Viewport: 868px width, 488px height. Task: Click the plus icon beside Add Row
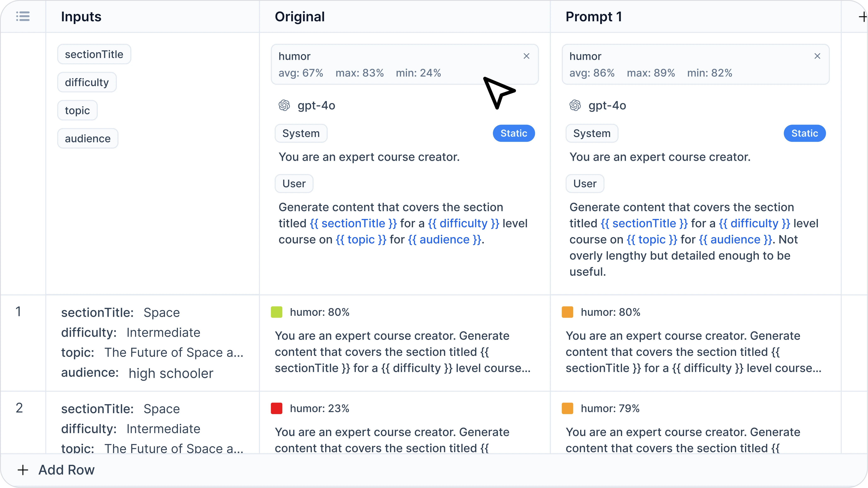click(x=23, y=470)
